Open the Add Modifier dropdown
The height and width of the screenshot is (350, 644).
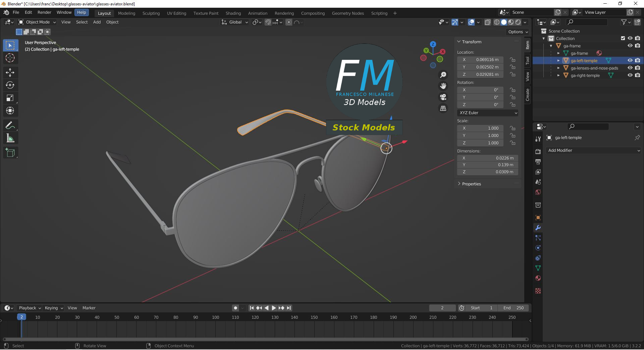point(594,150)
